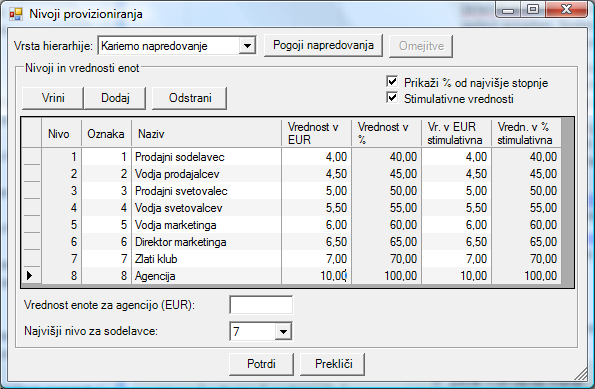Maximize the Nivoji provizioniranja window
This screenshot has height=389, width=595.
coord(533,9)
